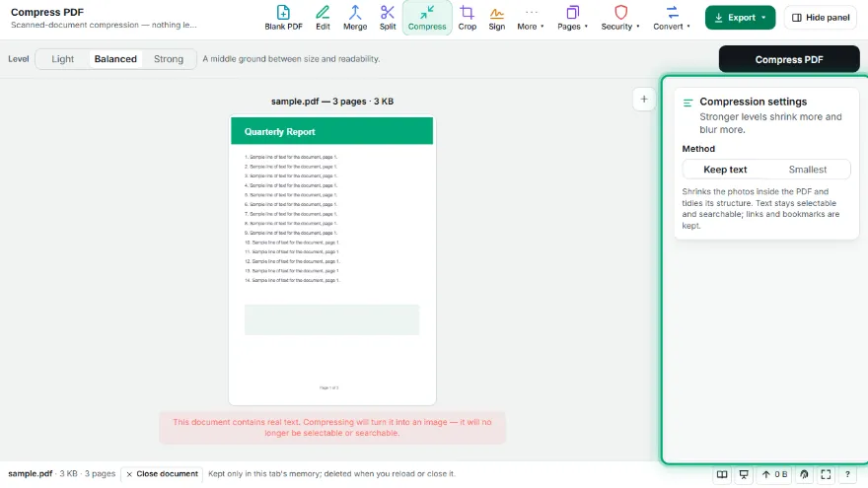Choose the Light compression level

[62, 59]
